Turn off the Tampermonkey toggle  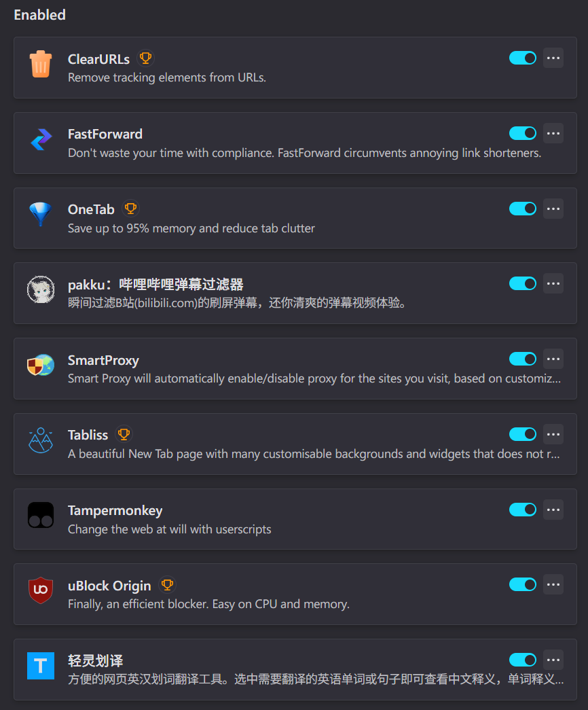(523, 510)
